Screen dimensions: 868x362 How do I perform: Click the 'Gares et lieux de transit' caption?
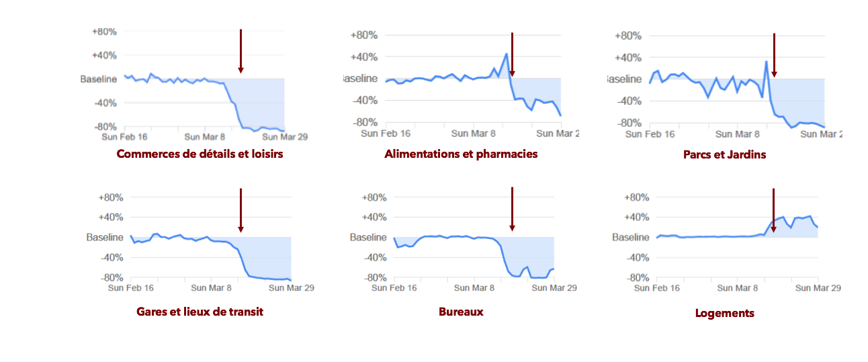click(200, 312)
